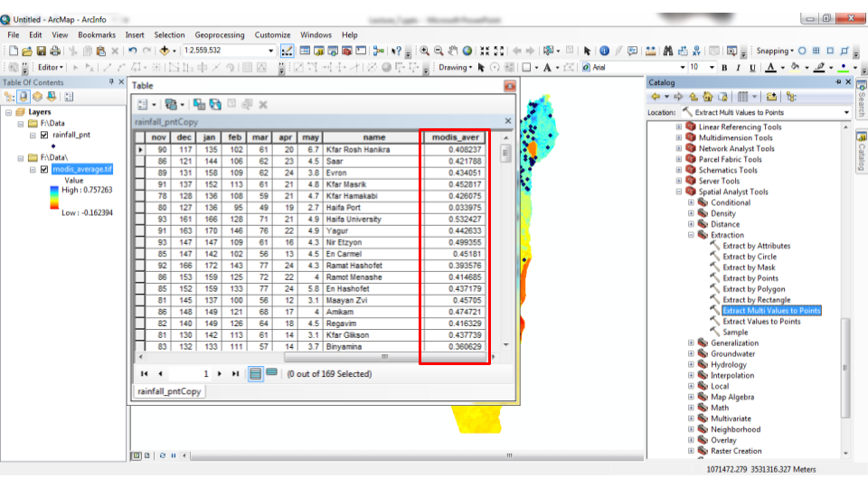Select Extract by Mask tool

tap(749, 267)
